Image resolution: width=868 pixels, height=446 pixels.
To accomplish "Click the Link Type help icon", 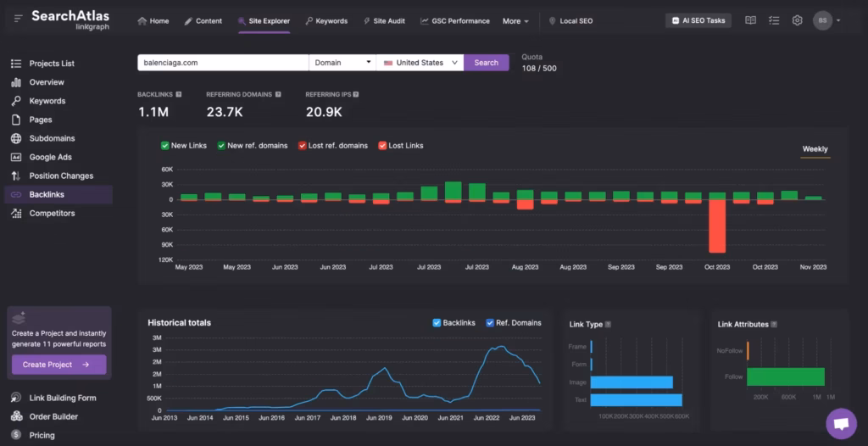I will 608,325.
